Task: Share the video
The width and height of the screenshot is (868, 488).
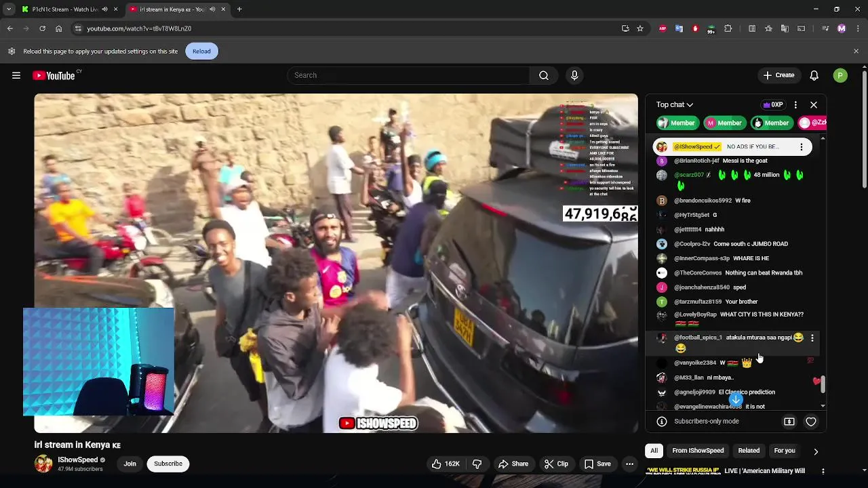Action: [513, 464]
